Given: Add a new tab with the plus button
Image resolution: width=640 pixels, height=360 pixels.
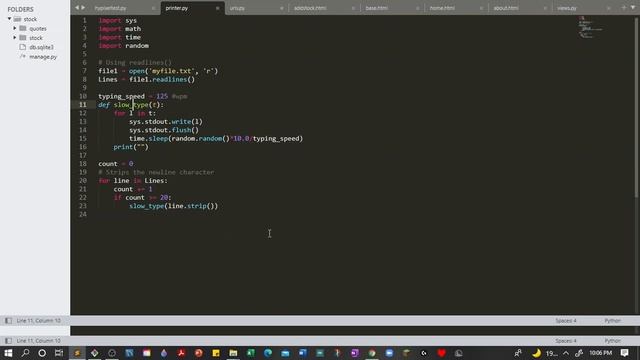Looking at the screenshot, I should pyautogui.click(x=624, y=8).
